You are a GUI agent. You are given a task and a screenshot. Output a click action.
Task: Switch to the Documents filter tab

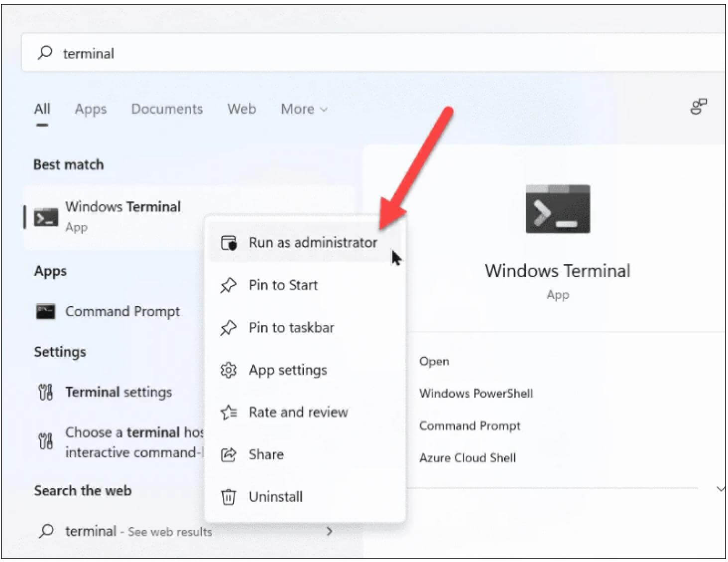pyautogui.click(x=167, y=109)
